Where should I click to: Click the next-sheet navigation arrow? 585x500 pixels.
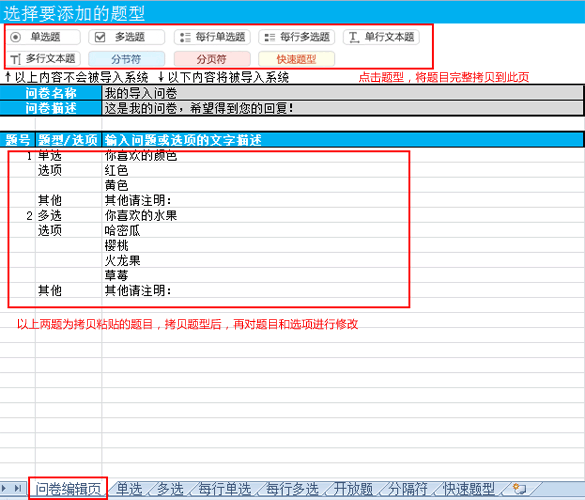coord(4,488)
